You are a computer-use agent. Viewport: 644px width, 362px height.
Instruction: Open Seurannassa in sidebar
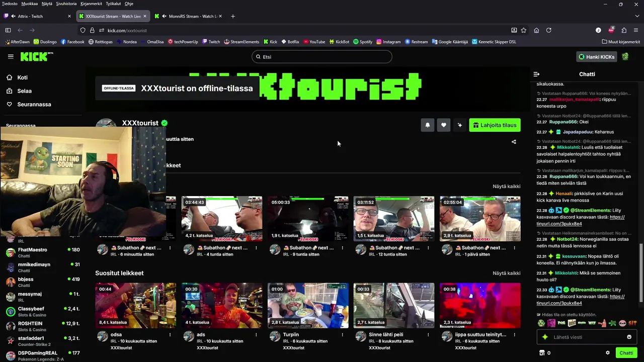pyautogui.click(x=33, y=105)
